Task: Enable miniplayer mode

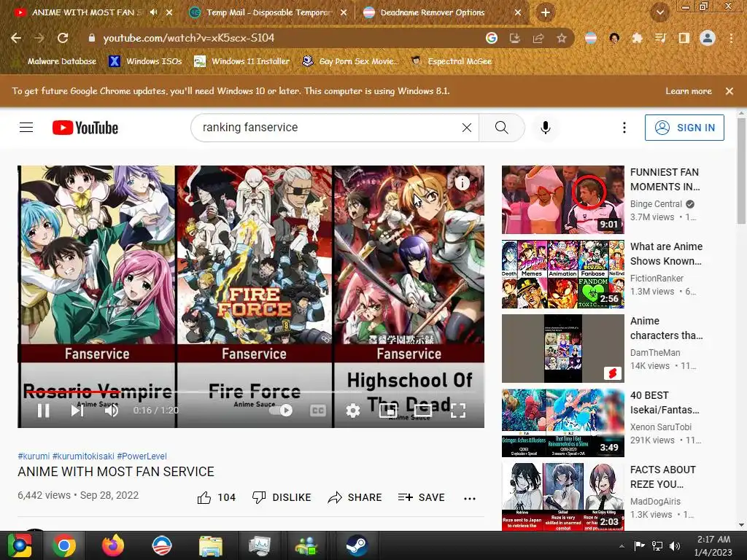Action: (x=388, y=410)
